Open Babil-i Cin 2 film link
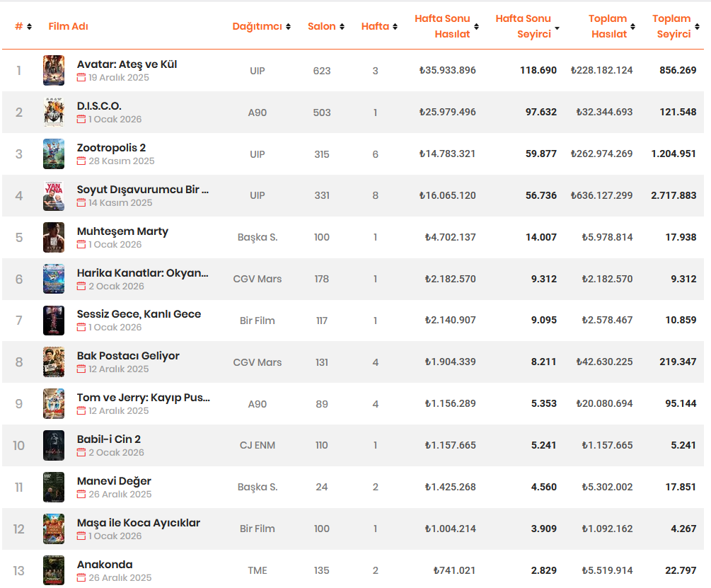Screen dimensions: 711x588 click(109, 439)
